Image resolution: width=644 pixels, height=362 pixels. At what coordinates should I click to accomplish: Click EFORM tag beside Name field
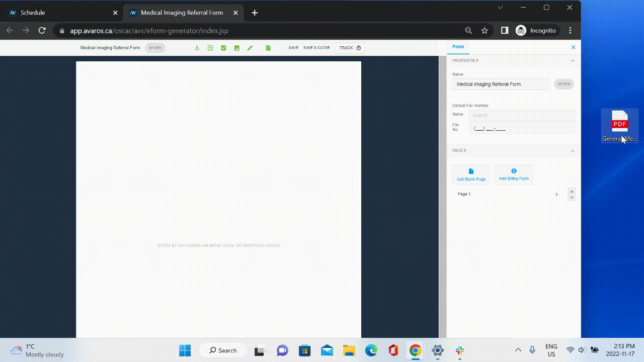pyautogui.click(x=564, y=84)
